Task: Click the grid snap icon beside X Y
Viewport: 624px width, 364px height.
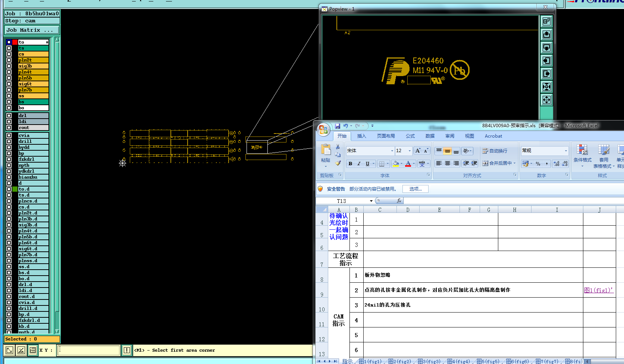Action: [x=33, y=350]
